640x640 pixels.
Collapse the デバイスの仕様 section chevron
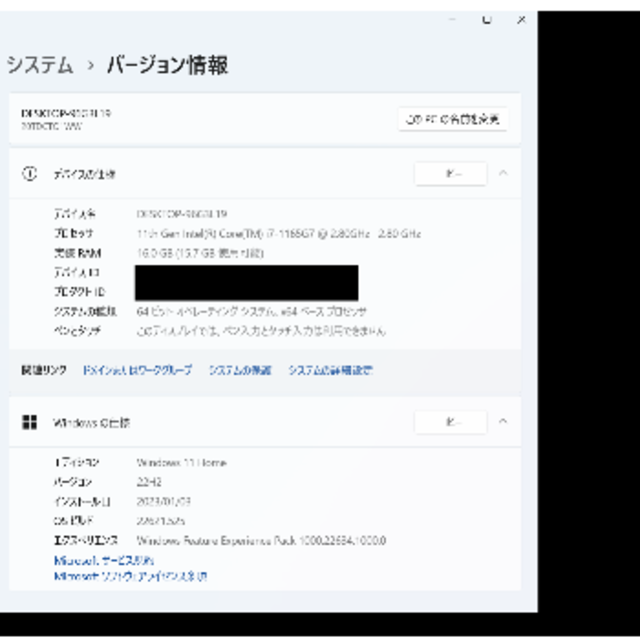pyautogui.click(x=503, y=173)
